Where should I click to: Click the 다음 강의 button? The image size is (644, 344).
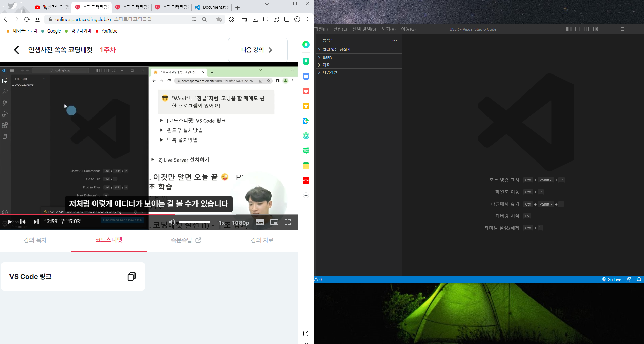click(x=257, y=50)
